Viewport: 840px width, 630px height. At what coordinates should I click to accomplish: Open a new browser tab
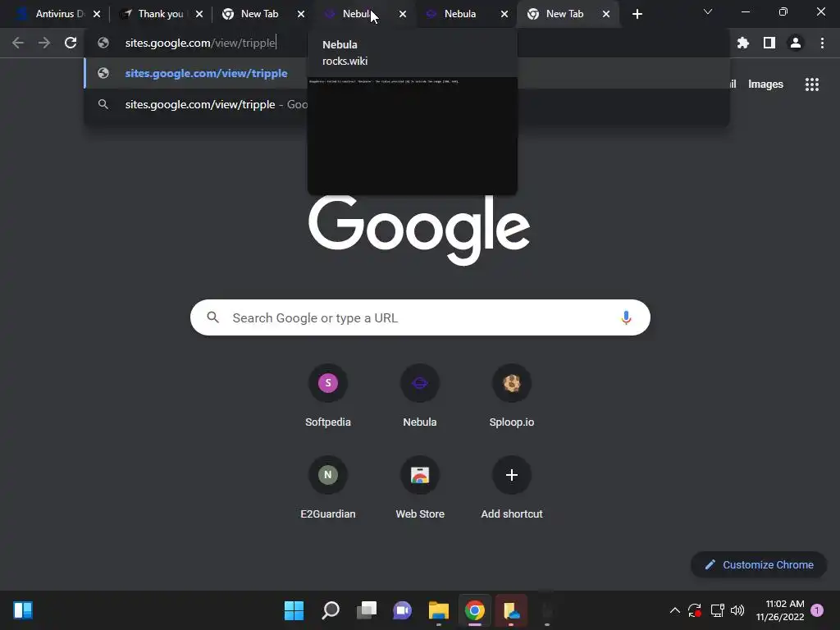coord(637,14)
